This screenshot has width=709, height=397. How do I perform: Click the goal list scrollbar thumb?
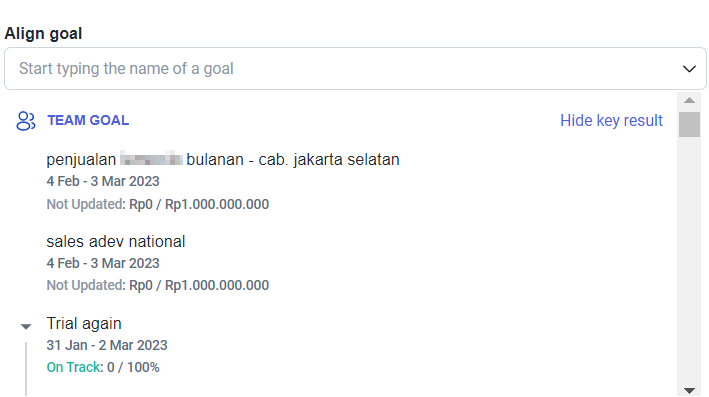pyautogui.click(x=689, y=124)
